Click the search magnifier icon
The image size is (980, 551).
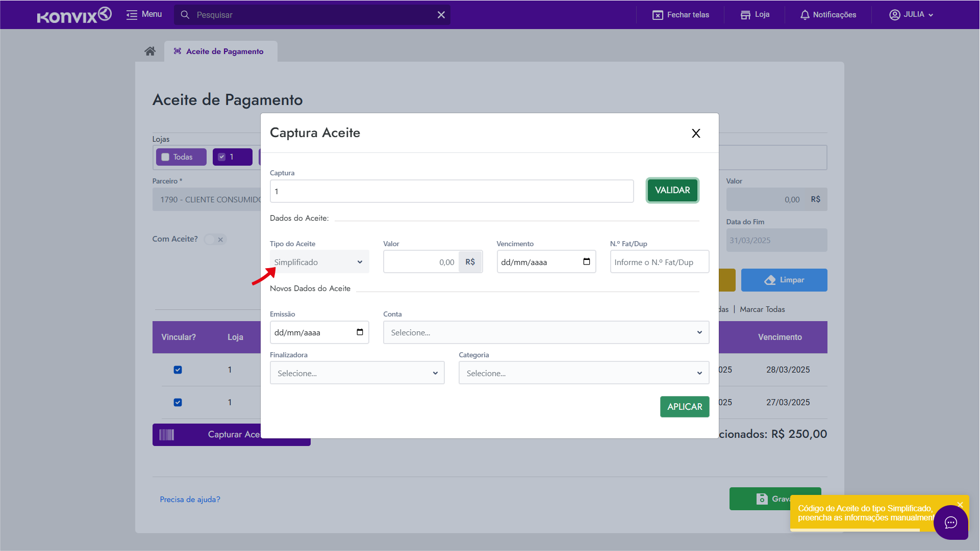(185, 15)
